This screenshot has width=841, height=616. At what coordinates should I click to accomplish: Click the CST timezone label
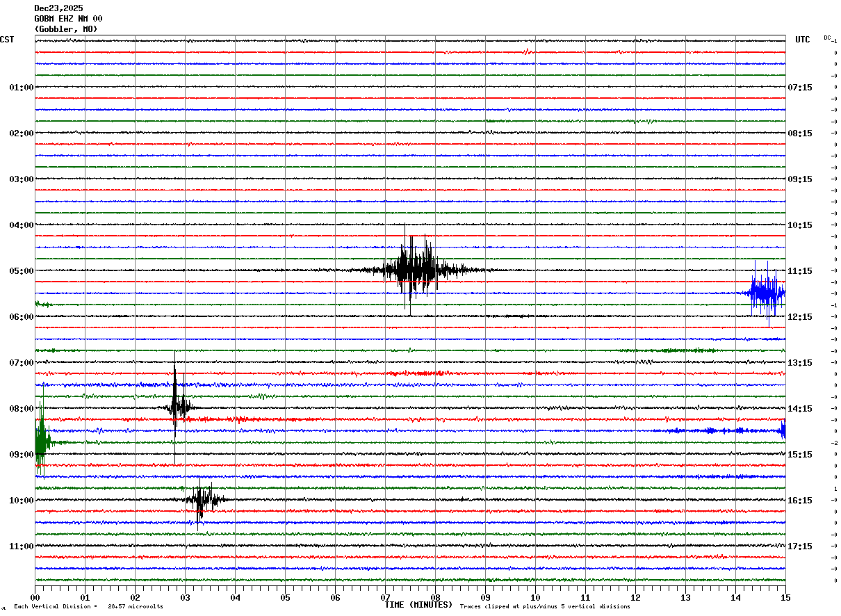coord(7,40)
